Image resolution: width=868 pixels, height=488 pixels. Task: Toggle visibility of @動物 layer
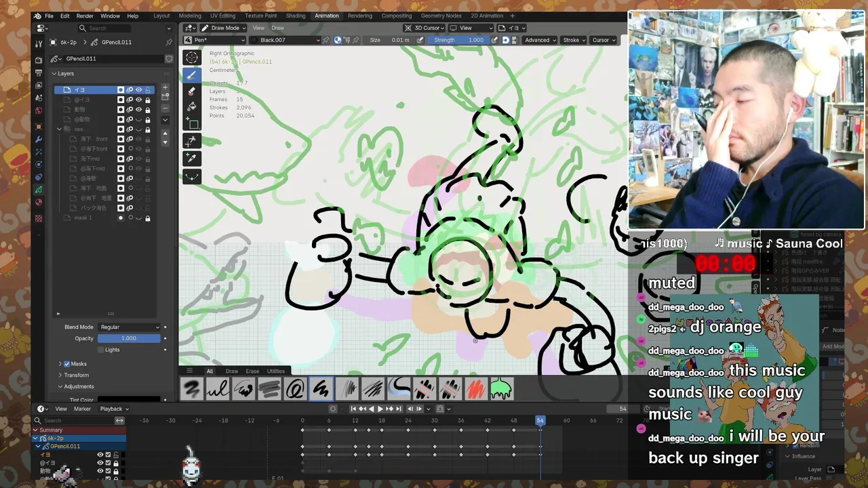click(x=138, y=119)
